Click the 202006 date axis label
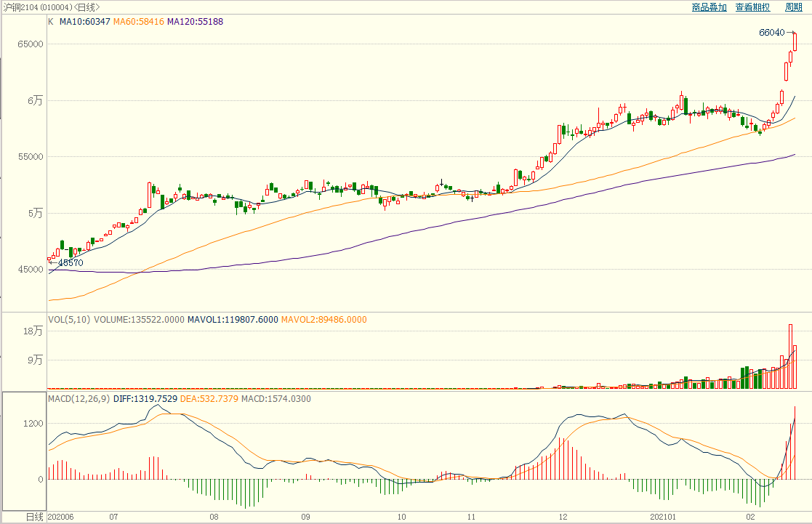Viewport: 812px width, 524px height. 60,517
